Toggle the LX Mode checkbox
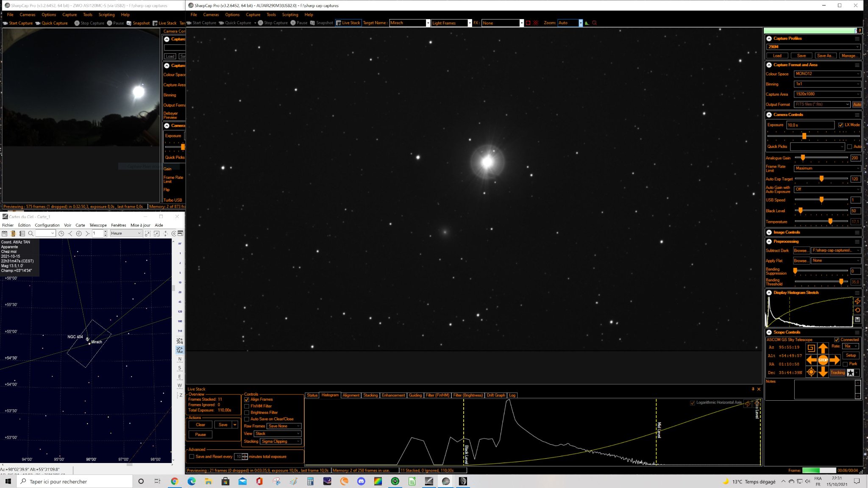This screenshot has height=488, width=868. tap(841, 125)
